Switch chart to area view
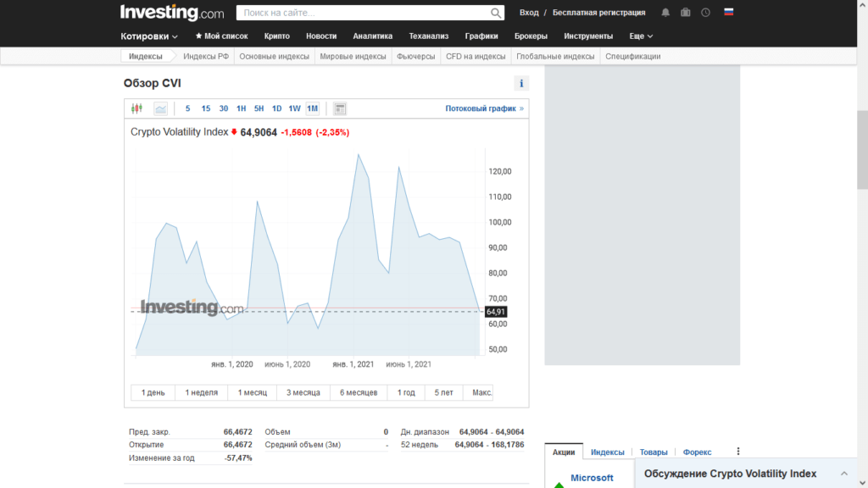868x488 pixels. tap(160, 108)
